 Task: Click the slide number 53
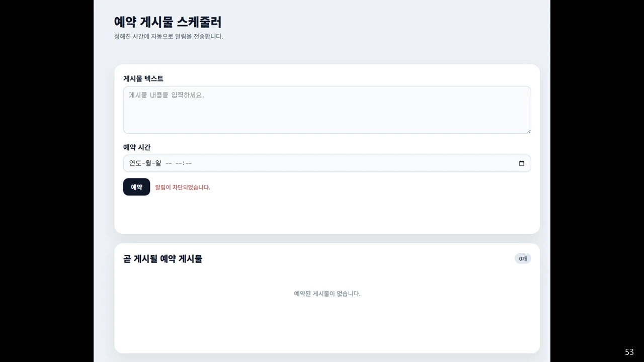629,351
